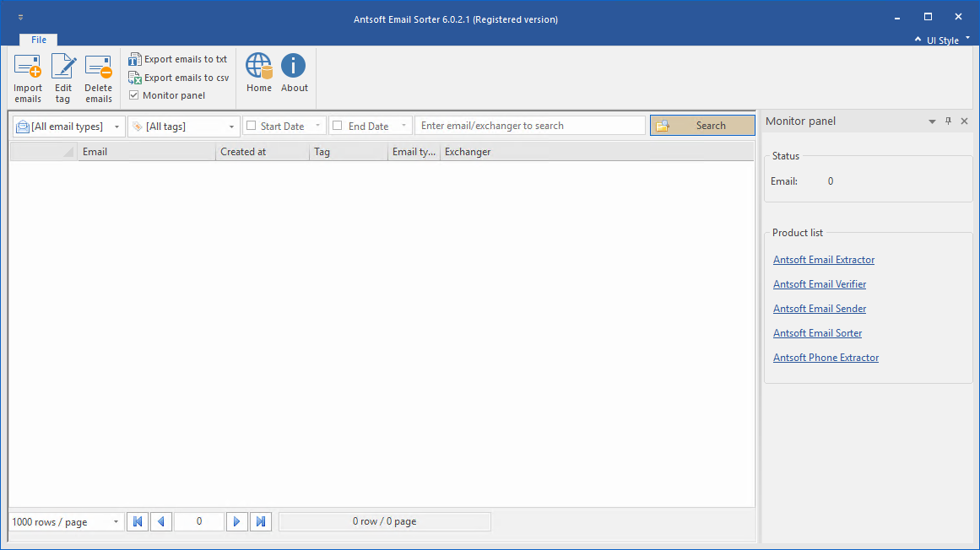The image size is (980, 550).
Task: Sort by the Tag column header
Action: click(x=349, y=152)
